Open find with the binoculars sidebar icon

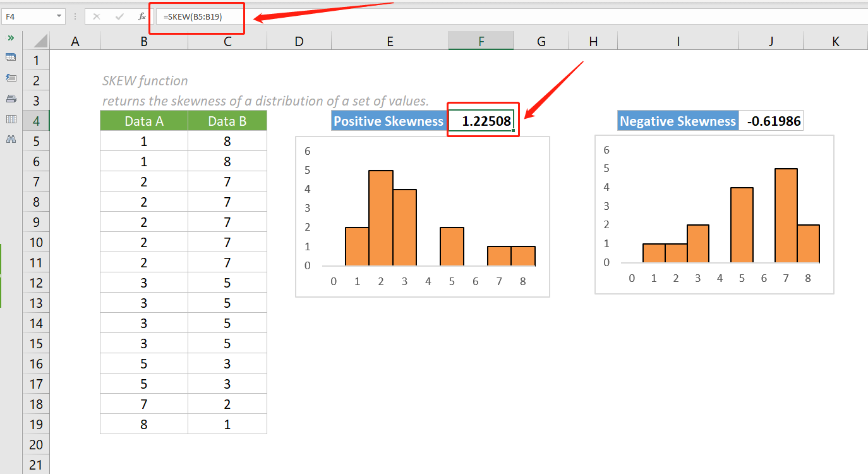(x=11, y=138)
